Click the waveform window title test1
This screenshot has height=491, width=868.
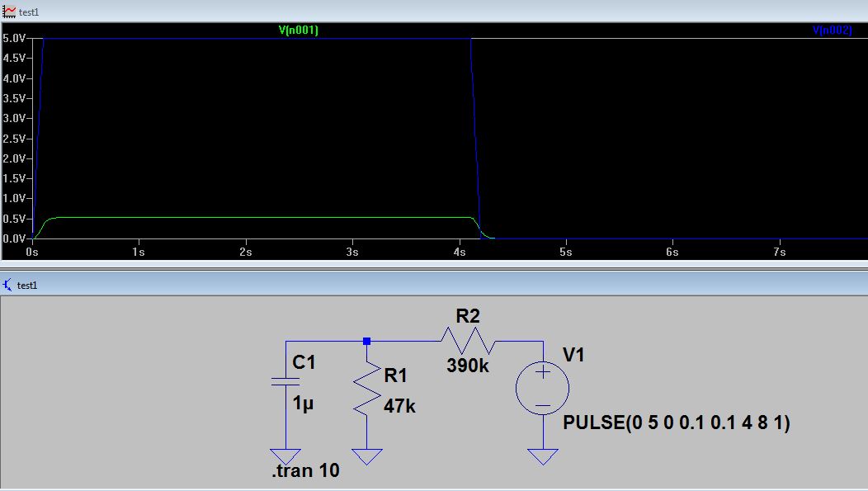pos(29,12)
